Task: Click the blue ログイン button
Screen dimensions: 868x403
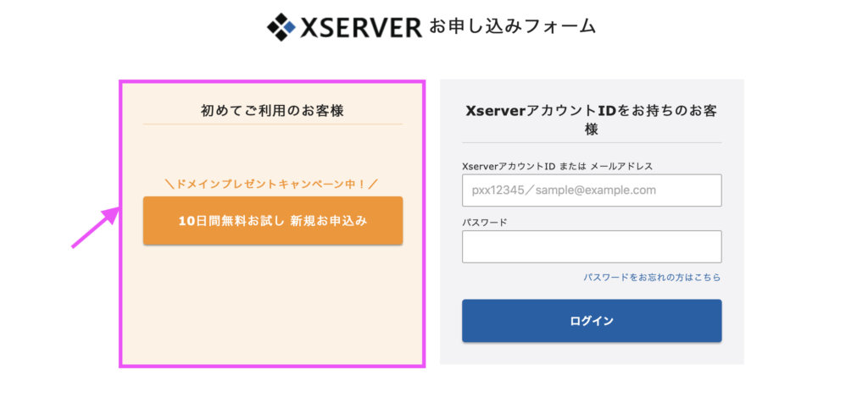Action: [x=592, y=321]
